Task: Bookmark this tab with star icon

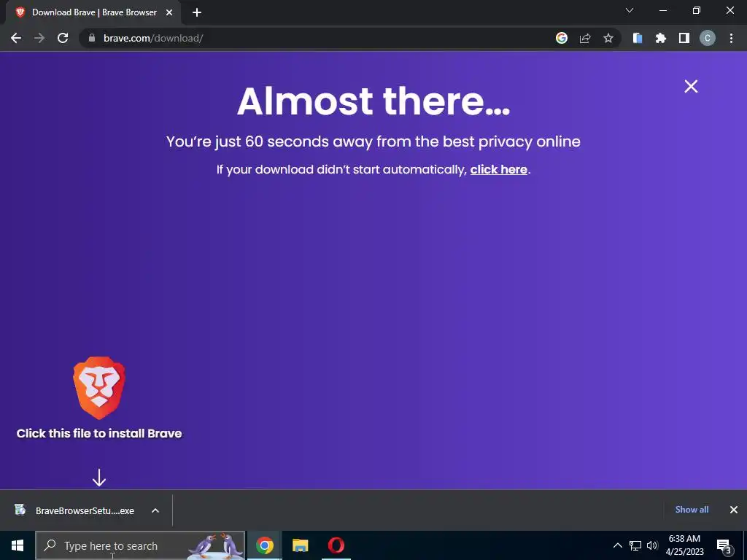Action: [x=608, y=38]
